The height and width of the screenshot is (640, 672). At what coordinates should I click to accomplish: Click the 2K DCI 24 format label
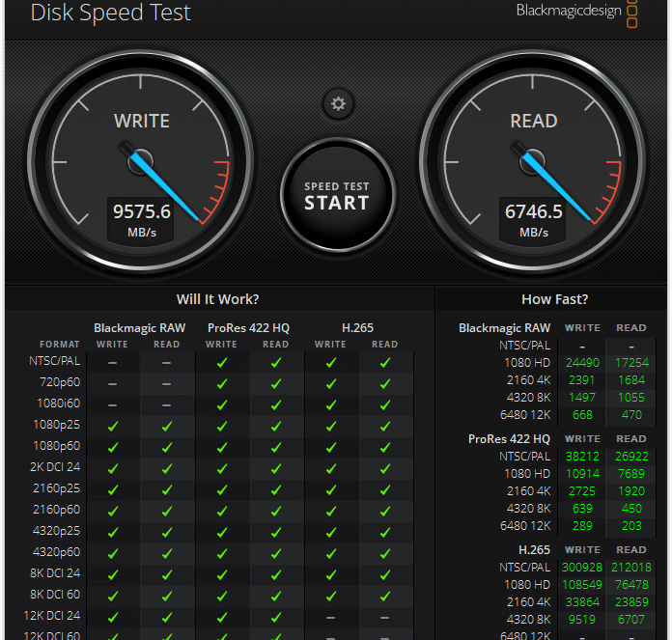click(x=55, y=467)
